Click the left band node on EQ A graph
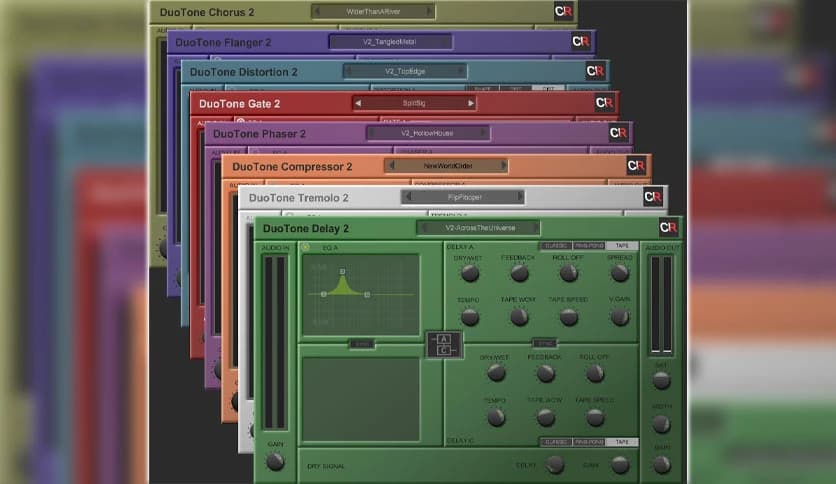Image resolution: width=836 pixels, height=484 pixels. [324, 294]
